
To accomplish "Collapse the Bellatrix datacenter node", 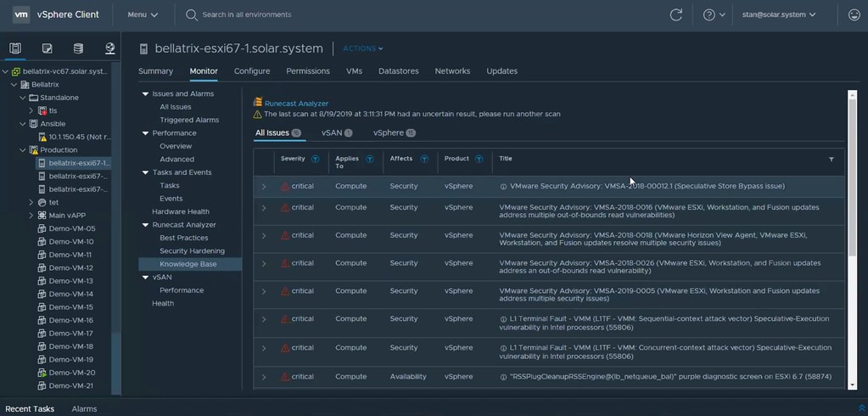I will (x=14, y=85).
